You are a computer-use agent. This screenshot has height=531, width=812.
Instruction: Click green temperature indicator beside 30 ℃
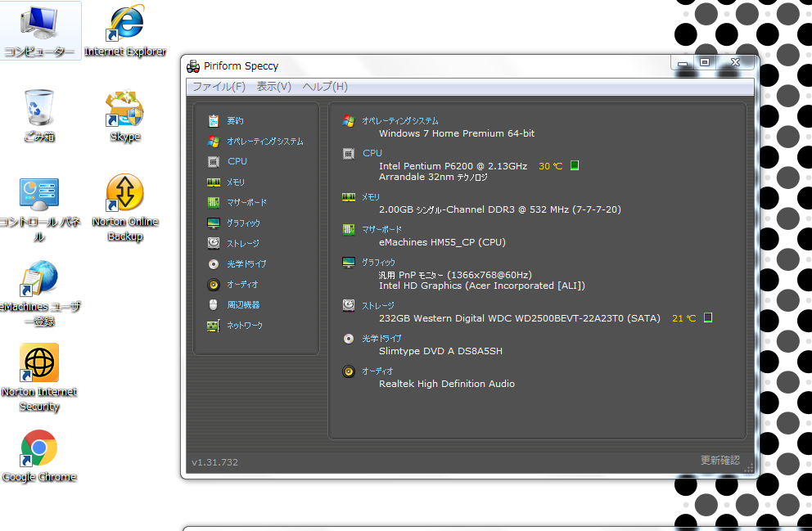(x=575, y=165)
